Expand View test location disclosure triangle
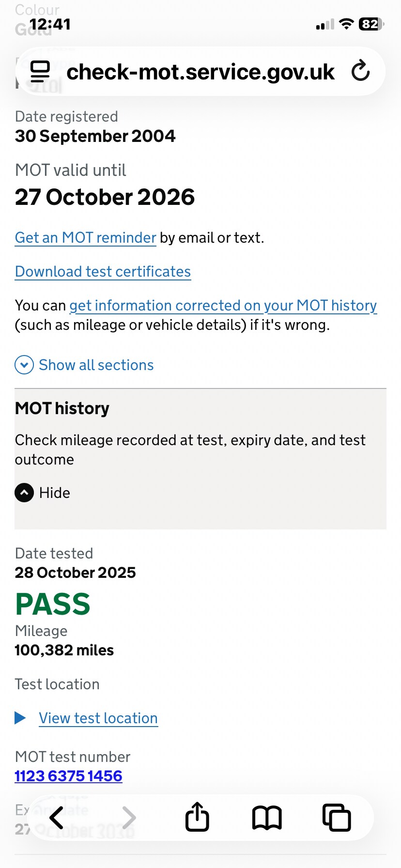The image size is (401, 868). tap(20, 718)
